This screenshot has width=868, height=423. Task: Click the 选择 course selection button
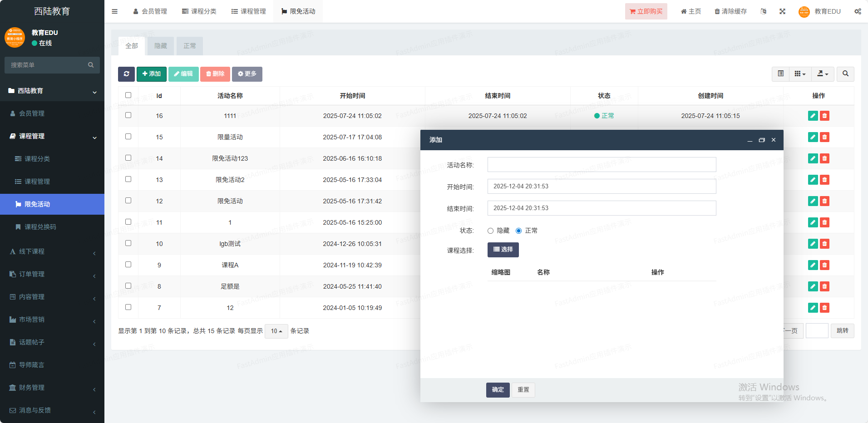click(x=503, y=250)
